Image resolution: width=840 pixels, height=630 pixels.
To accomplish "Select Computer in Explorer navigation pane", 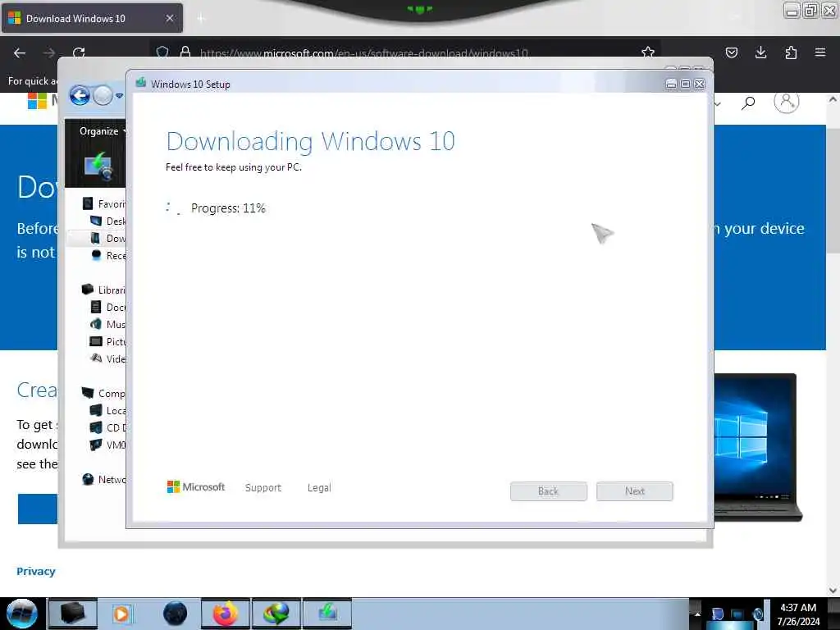I will [103, 393].
